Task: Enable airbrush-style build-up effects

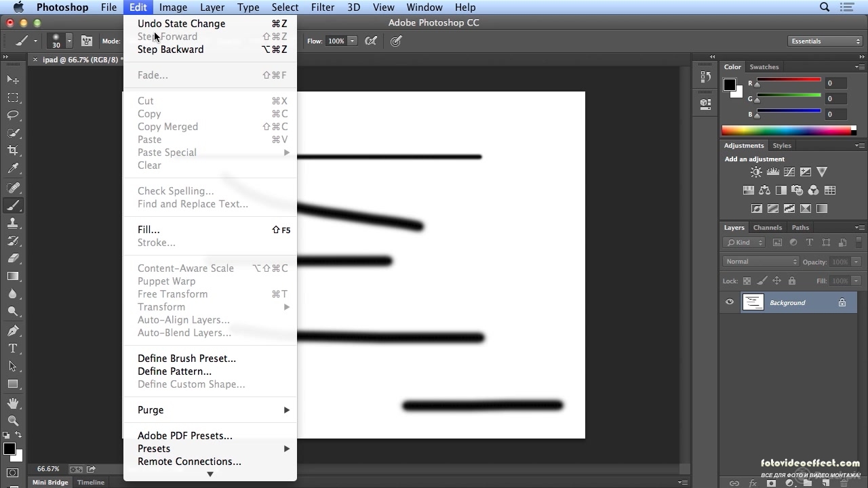Action: (x=371, y=41)
